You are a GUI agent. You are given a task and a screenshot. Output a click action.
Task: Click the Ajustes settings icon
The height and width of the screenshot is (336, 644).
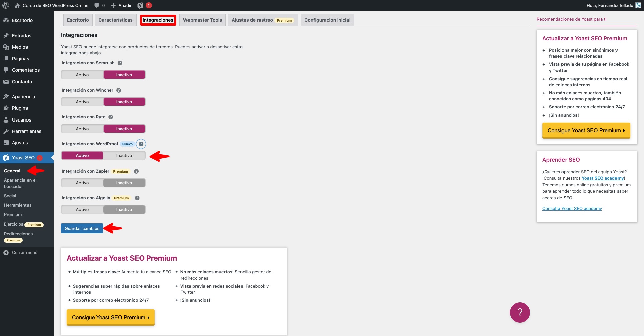point(6,143)
